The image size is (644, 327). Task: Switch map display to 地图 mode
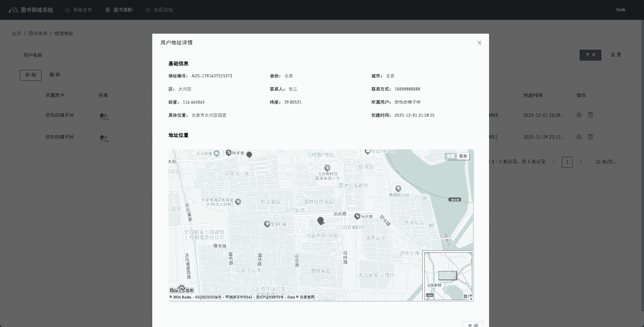(x=450, y=156)
